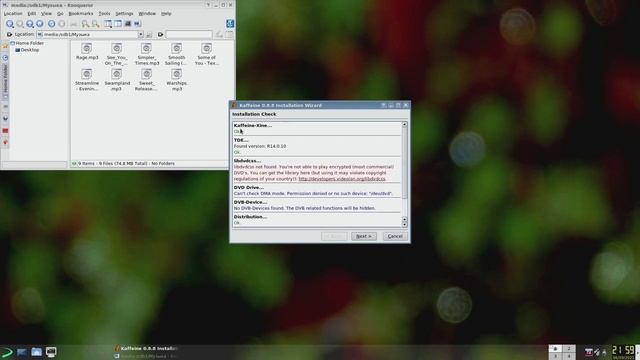Click the computer monitor icon in the panel
The height and width of the screenshot is (360, 640).
coord(51,352)
